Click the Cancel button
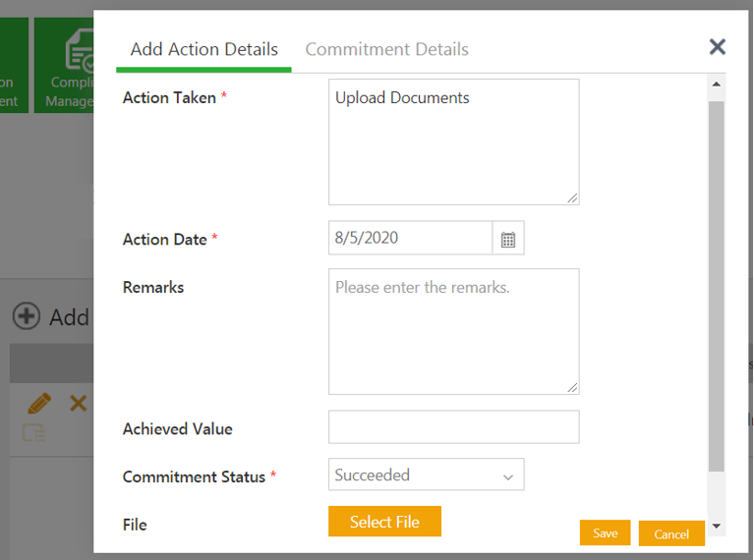 tap(671, 534)
